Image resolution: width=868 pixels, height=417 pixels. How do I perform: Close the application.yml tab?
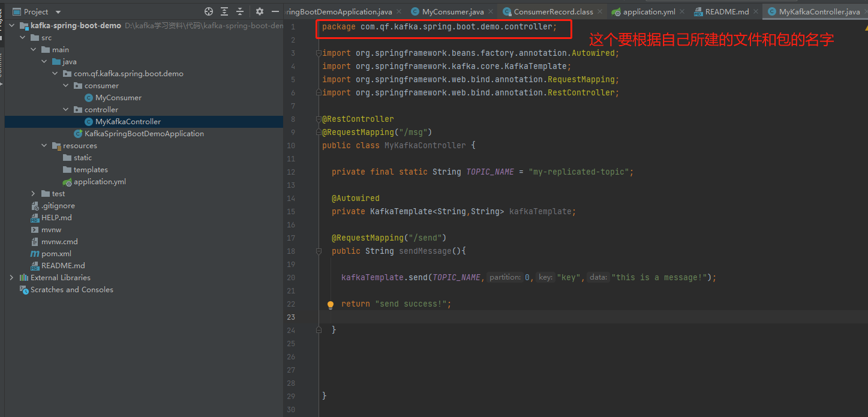[683, 11]
